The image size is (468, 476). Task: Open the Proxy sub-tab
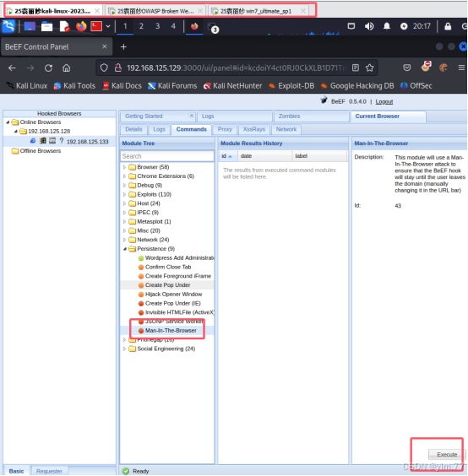[225, 130]
